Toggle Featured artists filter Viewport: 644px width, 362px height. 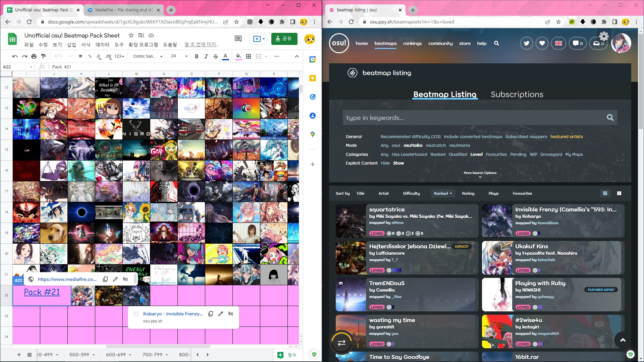[566, 136]
